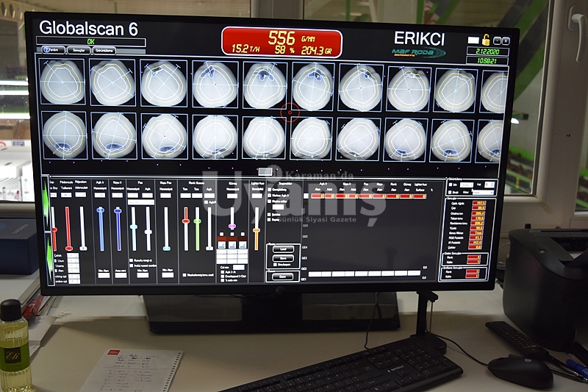Minimize the Globalscan 6 window
The height and width of the screenshot is (392, 588).
click(497, 40)
